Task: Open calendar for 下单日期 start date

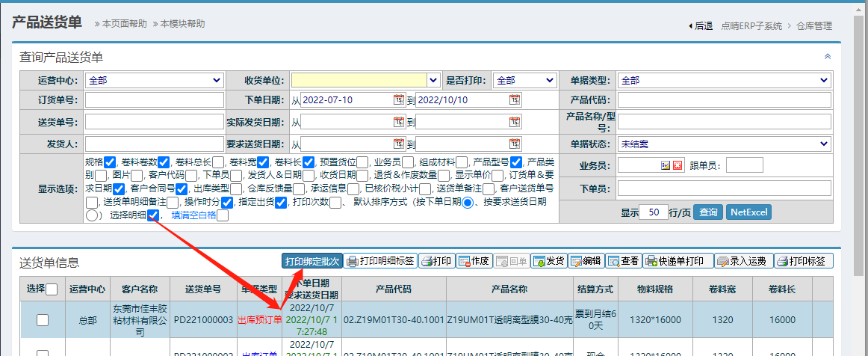Action: [399, 99]
